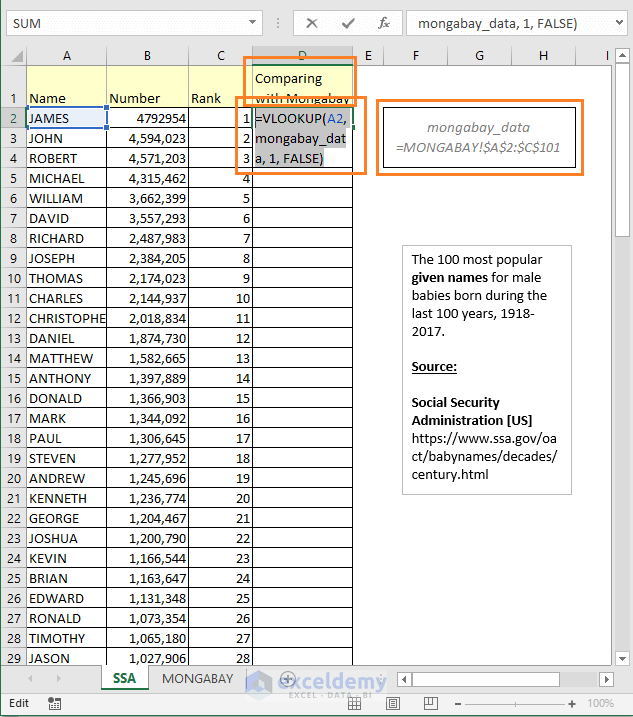Confirm formula with the checkmark icon
This screenshot has width=633, height=717.
[x=348, y=23]
